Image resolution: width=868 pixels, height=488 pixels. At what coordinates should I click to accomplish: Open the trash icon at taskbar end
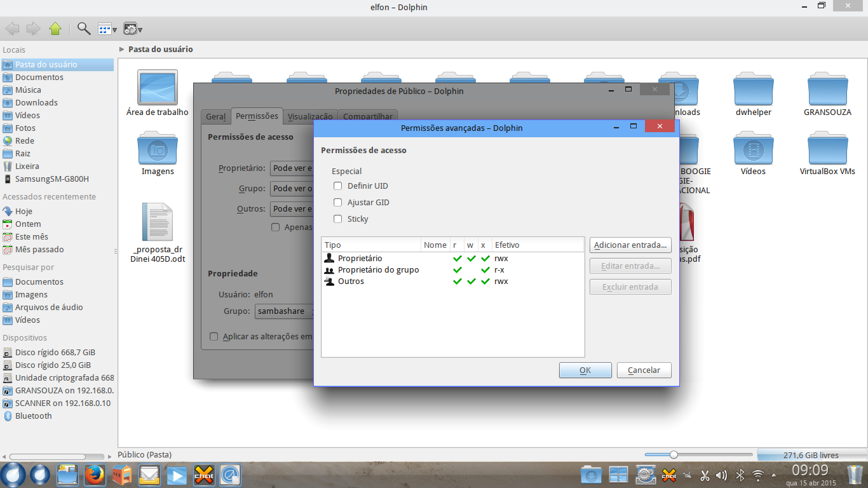(x=855, y=474)
